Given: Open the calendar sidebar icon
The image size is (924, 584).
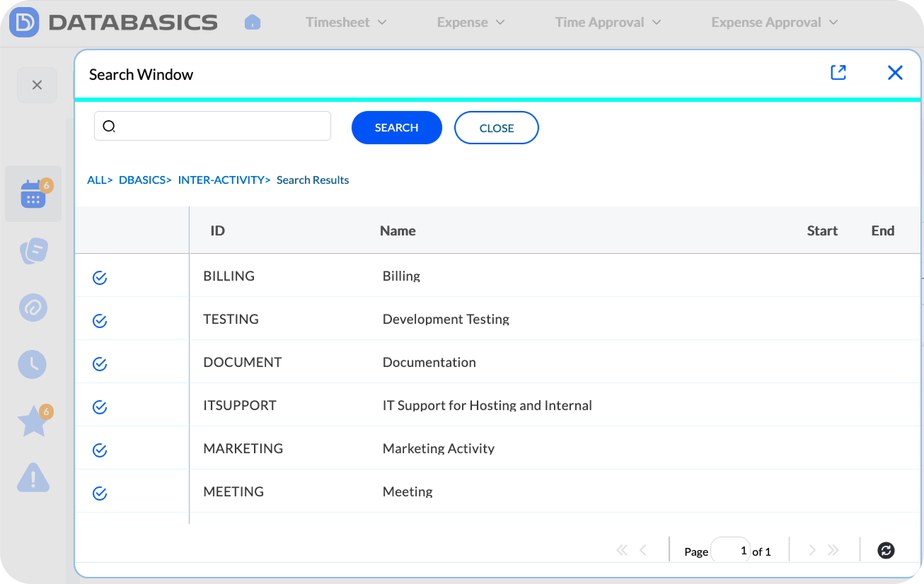Looking at the screenshot, I should tap(33, 194).
